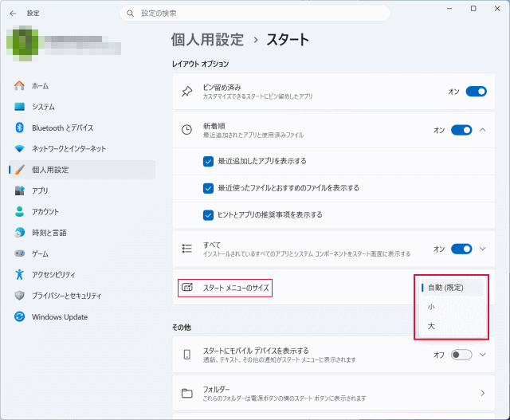Open アクセシビリティ settings page
Image resolution: width=510 pixels, height=420 pixels.
point(82,274)
